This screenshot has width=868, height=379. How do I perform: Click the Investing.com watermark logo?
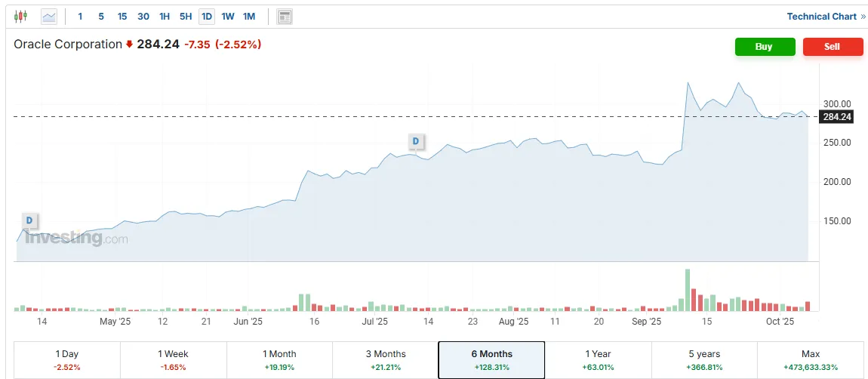coord(75,239)
